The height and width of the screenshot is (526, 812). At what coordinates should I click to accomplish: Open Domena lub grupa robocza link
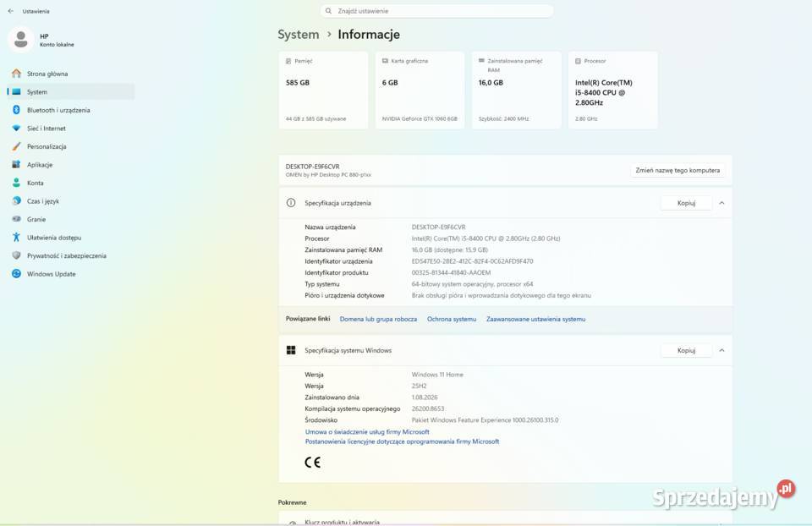(378, 319)
